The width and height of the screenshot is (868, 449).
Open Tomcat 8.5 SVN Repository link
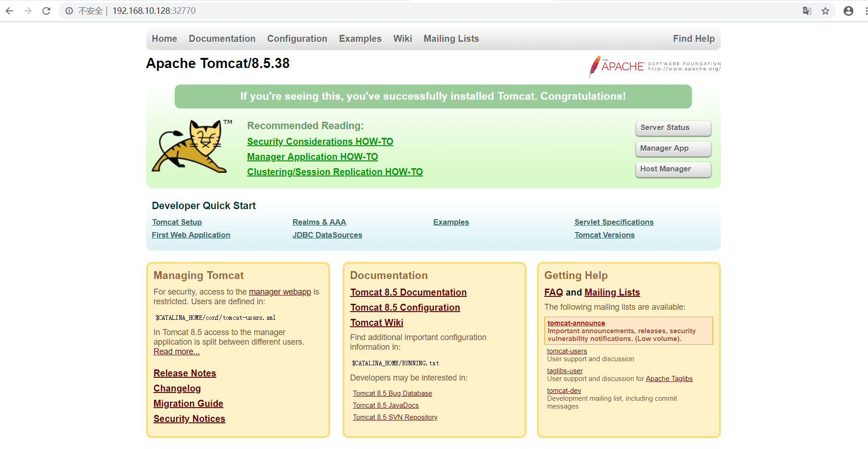(x=395, y=417)
